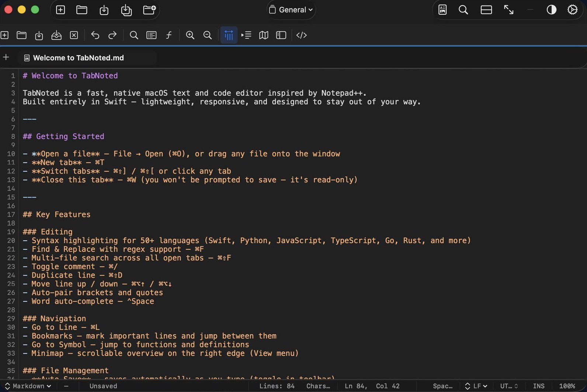This screenshot has height=392, width=587.
Task: Toggle the minimap map icon
Action: pos(264,35)
